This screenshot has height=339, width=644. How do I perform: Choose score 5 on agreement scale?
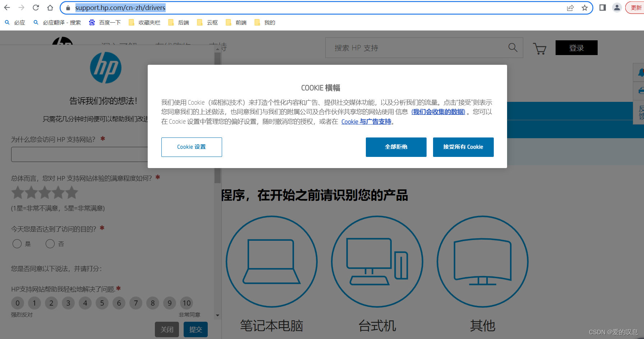pos(102,303)
